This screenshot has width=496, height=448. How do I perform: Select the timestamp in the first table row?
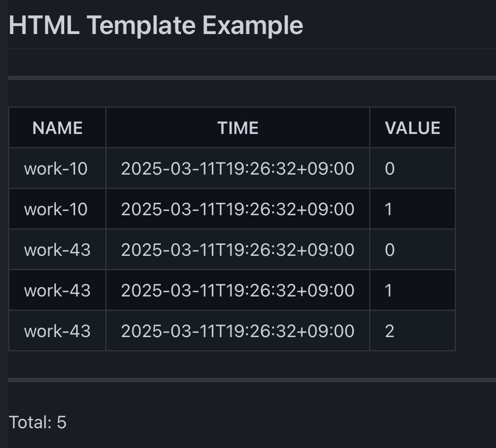pos(238,169)
